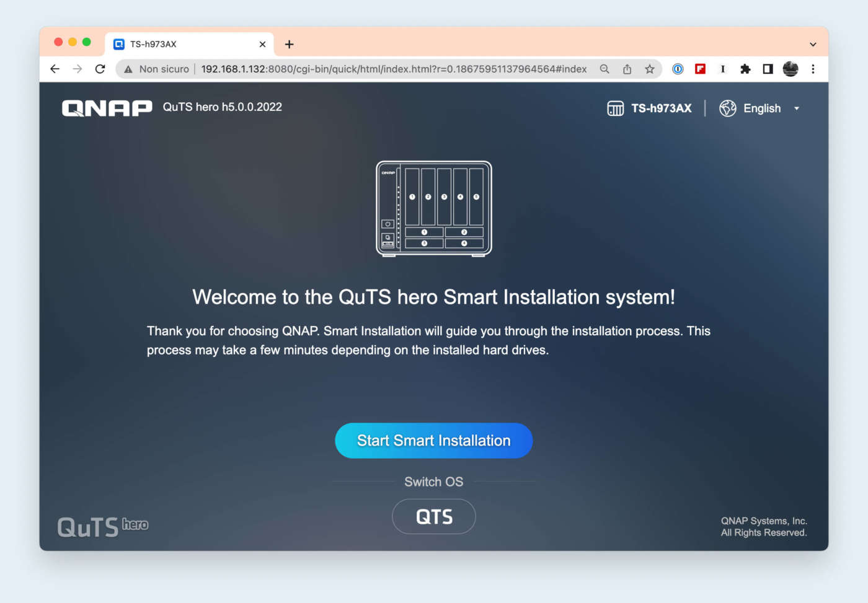Click the QuTS hero version text
This screenshot has height=603, width=868.
[x=222, y=107]
